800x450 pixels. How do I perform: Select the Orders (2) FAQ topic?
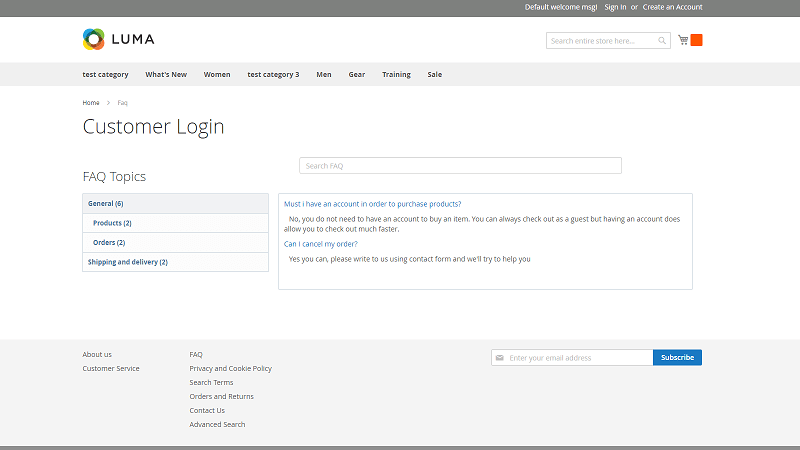(109, 242)
